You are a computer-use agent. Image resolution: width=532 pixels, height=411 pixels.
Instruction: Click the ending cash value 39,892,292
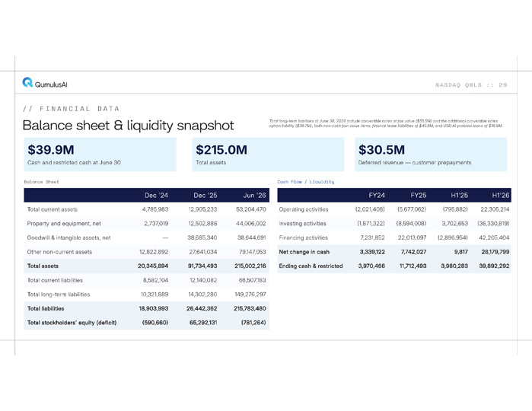[x=495, y=266]
